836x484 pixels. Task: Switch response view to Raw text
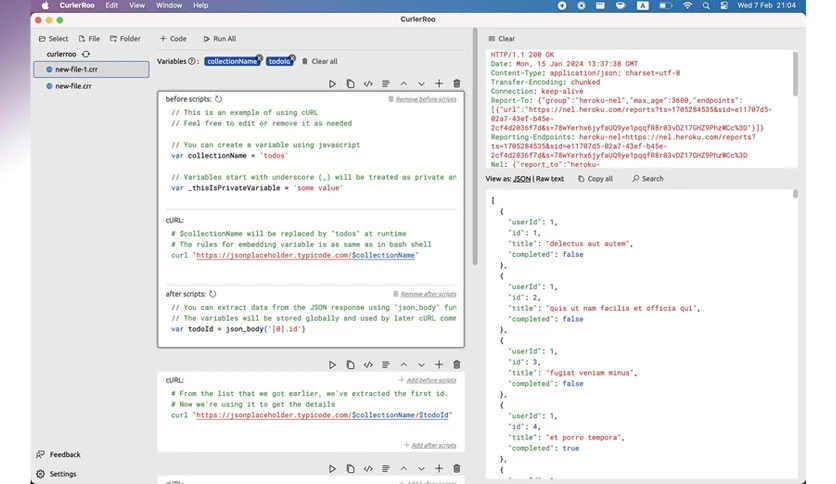[550, 179]
